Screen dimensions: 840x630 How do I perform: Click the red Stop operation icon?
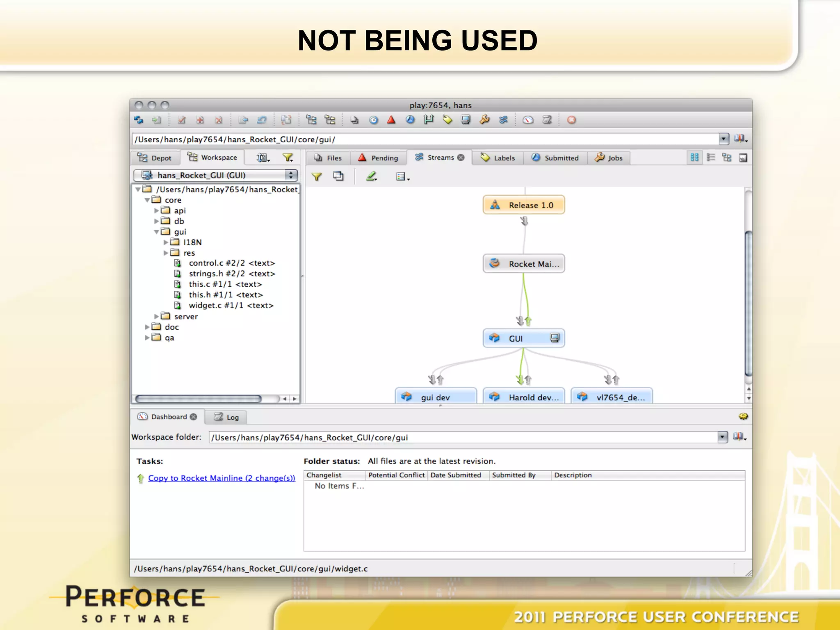point(571,120)
